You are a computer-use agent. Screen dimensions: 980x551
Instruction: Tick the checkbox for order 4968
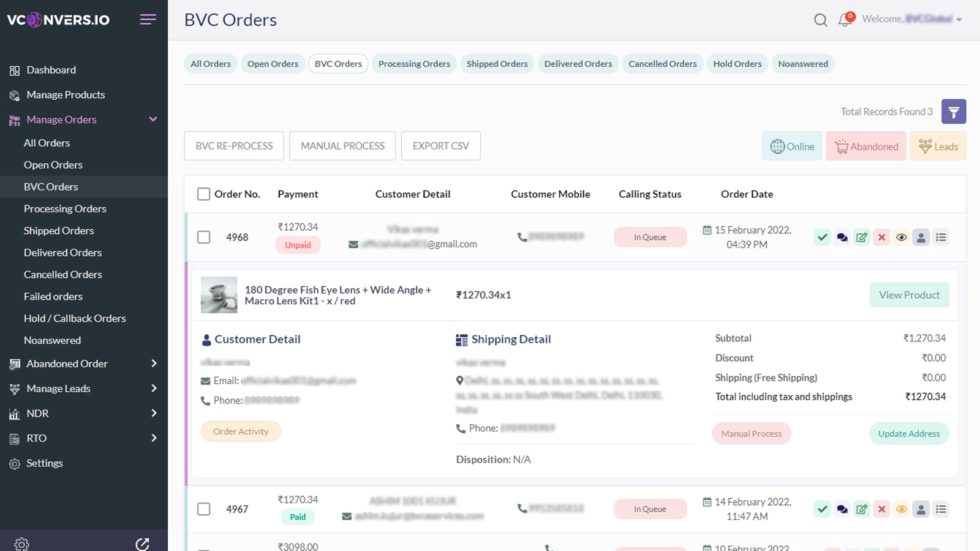tap(204, 237)
